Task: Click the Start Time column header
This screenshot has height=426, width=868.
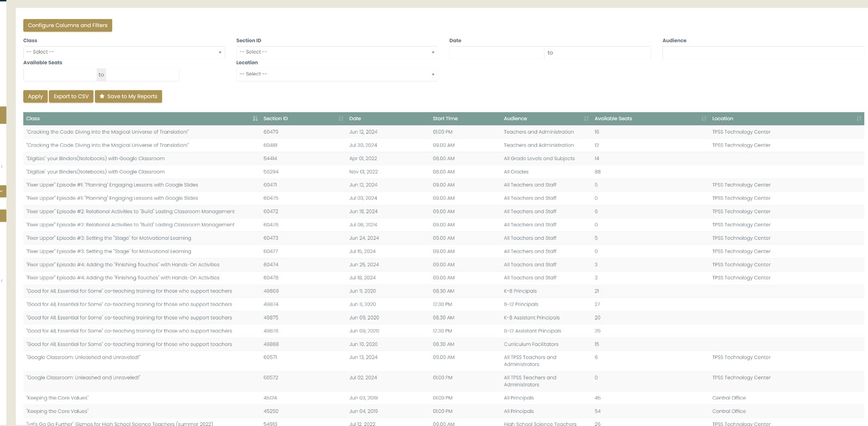Action: click(x=445, y=118)
